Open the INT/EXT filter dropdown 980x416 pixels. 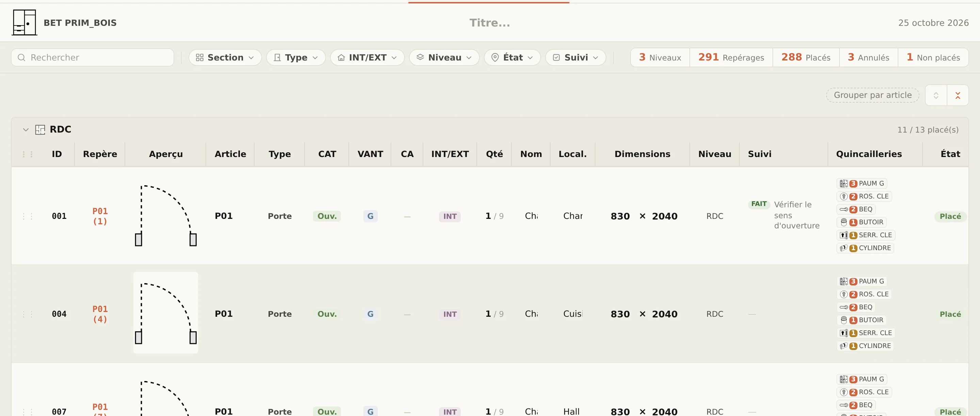367,57
